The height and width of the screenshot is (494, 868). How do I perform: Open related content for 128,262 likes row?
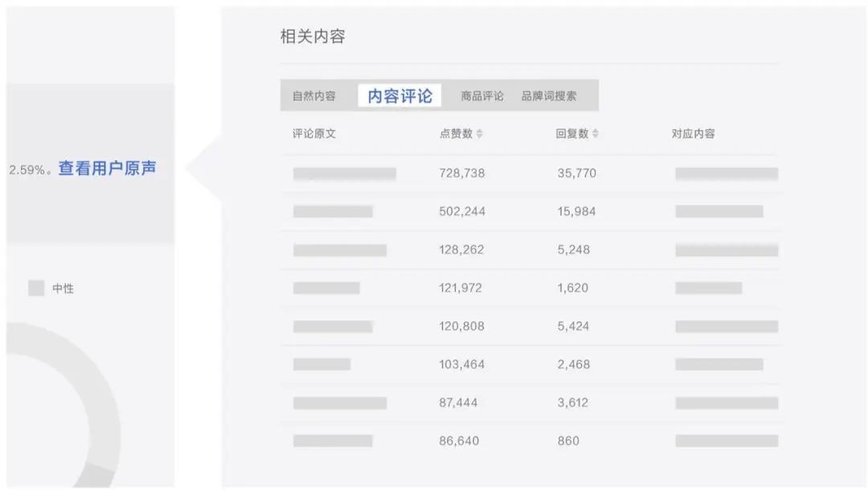click(x=727, y=250)
